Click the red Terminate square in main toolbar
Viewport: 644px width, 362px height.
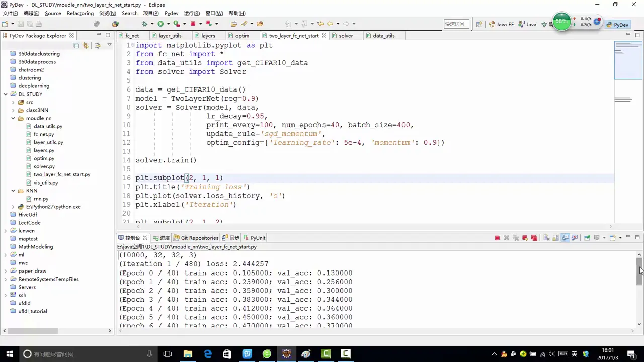[193, 24]
